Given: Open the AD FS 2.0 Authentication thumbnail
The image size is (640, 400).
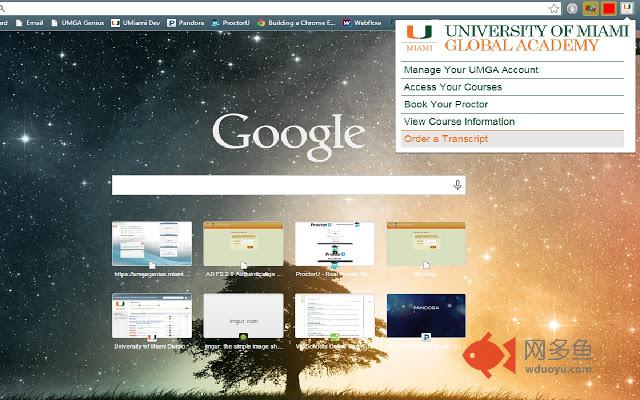Looking at the screenshot, I should click(x=243, y=244).
